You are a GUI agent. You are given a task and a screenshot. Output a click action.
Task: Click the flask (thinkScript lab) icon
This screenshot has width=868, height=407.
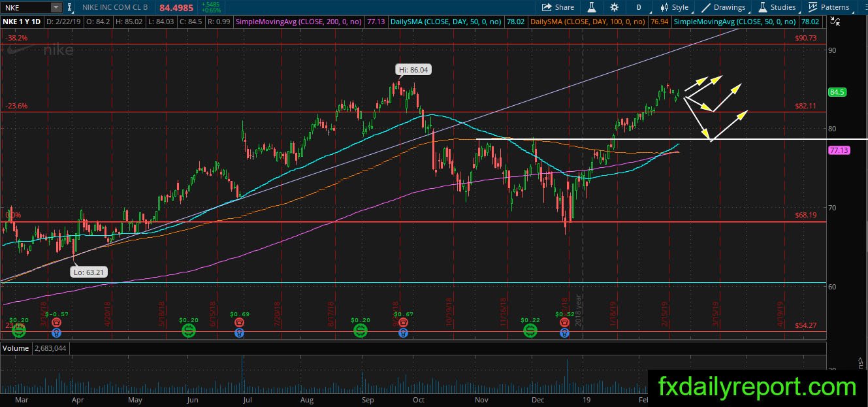pos(592,7)
